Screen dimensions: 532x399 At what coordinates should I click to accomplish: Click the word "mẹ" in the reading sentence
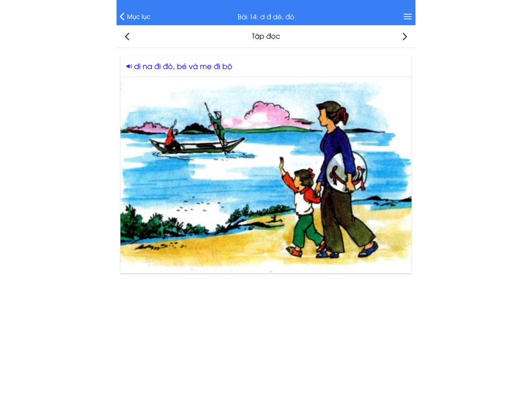(205, 67)
